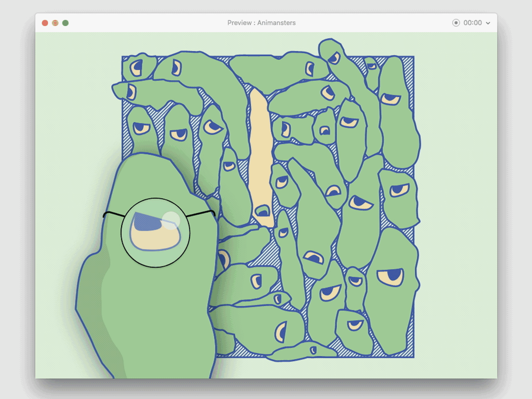
Task: Click the green zoom traffic-light button
Action: pyautogui.click(x=66, y=23)
